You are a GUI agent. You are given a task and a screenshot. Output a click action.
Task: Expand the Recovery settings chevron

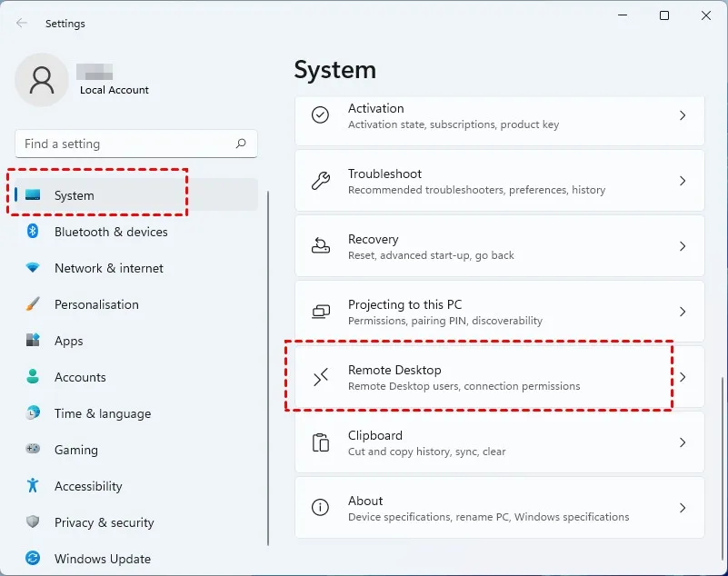(x=683, y=245)
